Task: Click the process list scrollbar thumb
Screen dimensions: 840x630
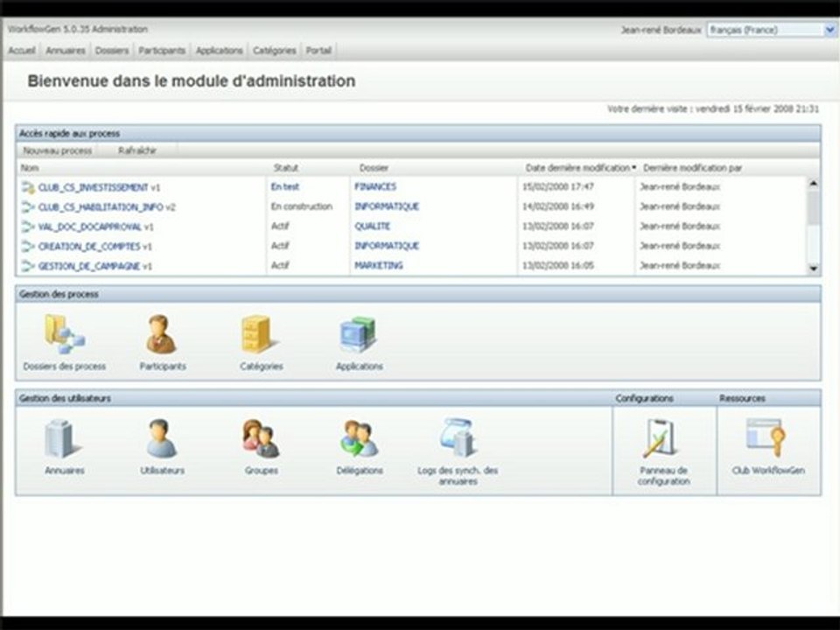Action: click(813, 208)
